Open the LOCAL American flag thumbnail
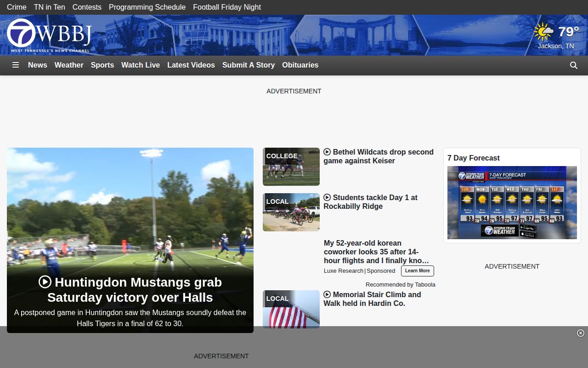The width and height of the screenshot is (588, 368). pos(291,308)
